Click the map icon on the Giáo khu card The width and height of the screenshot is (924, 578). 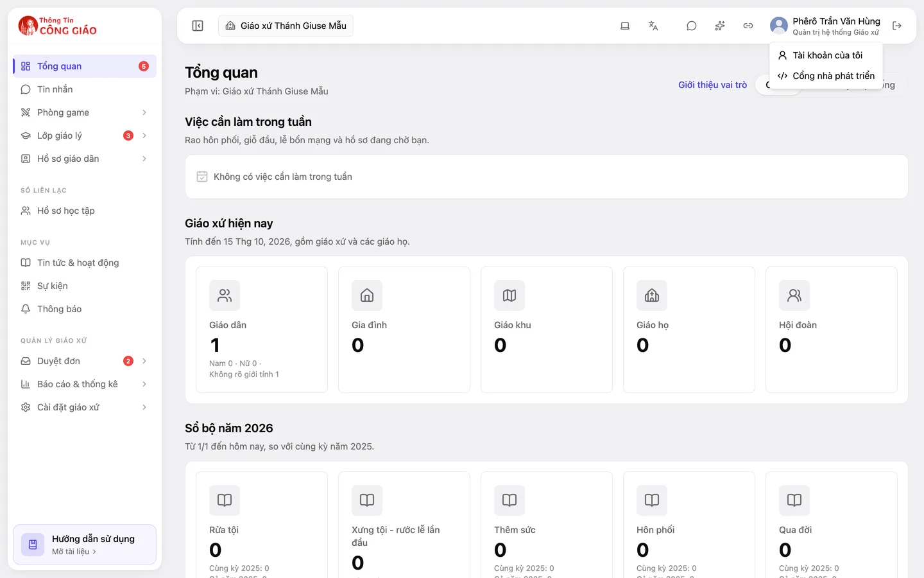tap(509, 295)
